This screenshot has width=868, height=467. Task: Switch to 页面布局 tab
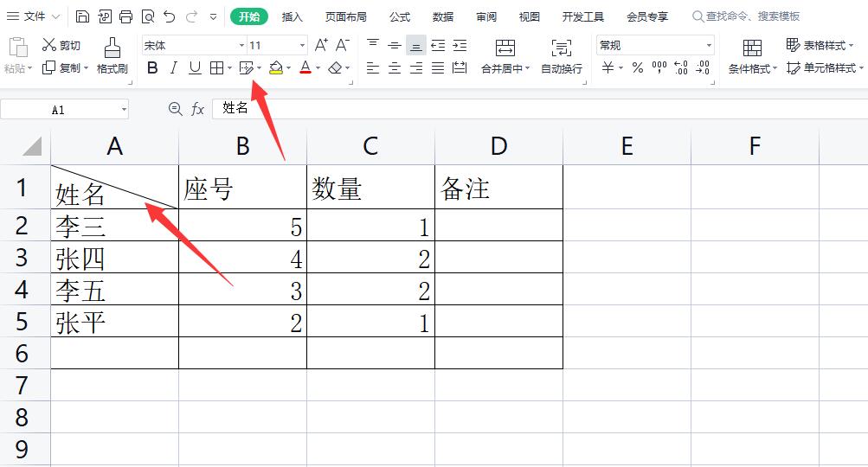point(345,17)
